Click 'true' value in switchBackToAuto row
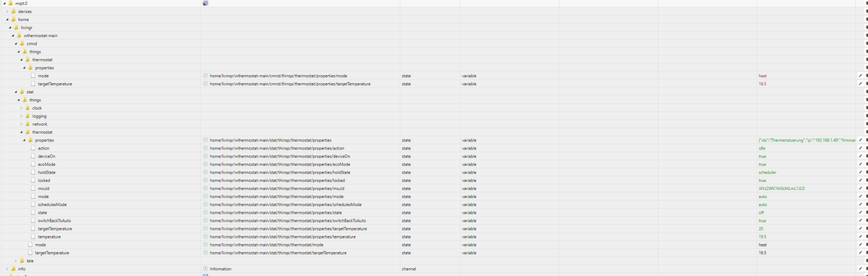This screenshot has width=868, height=276. 762,220
